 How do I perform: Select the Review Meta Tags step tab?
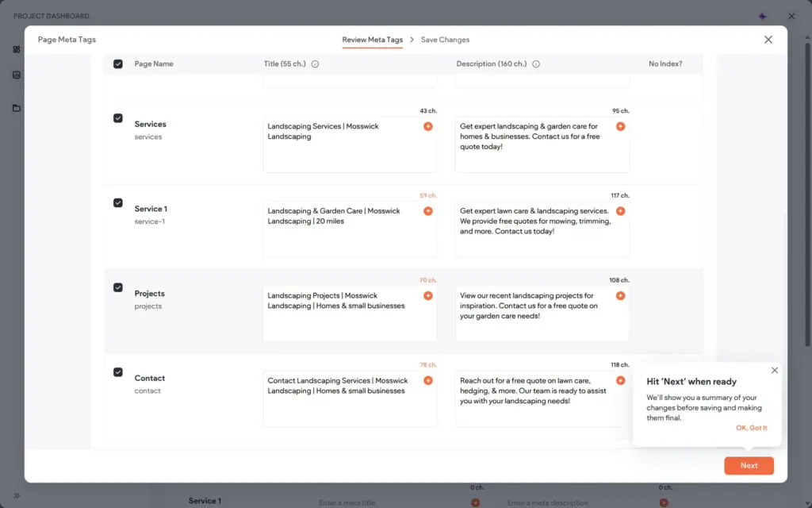pyautogui.click(x=373, y=40)
